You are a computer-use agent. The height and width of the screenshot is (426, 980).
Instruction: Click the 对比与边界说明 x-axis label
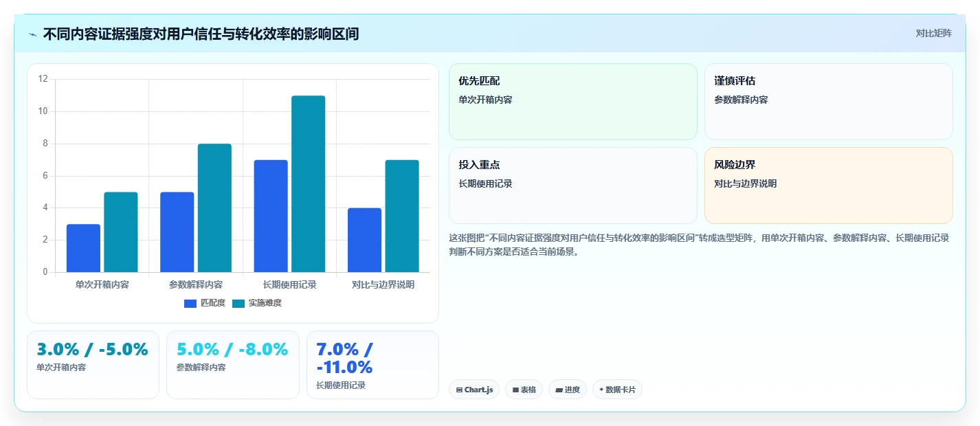click(x=383, y=284)
